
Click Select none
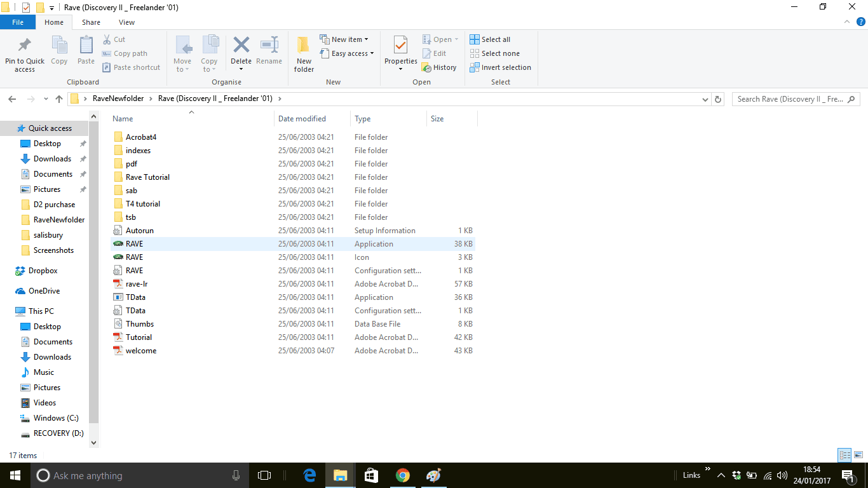pyautogui.click(x=494, y=53)
